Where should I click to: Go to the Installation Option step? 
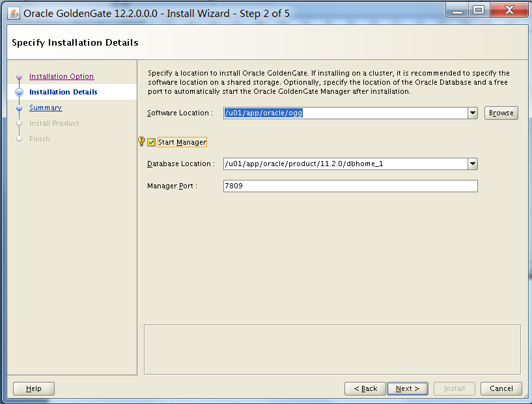point(61,76)
